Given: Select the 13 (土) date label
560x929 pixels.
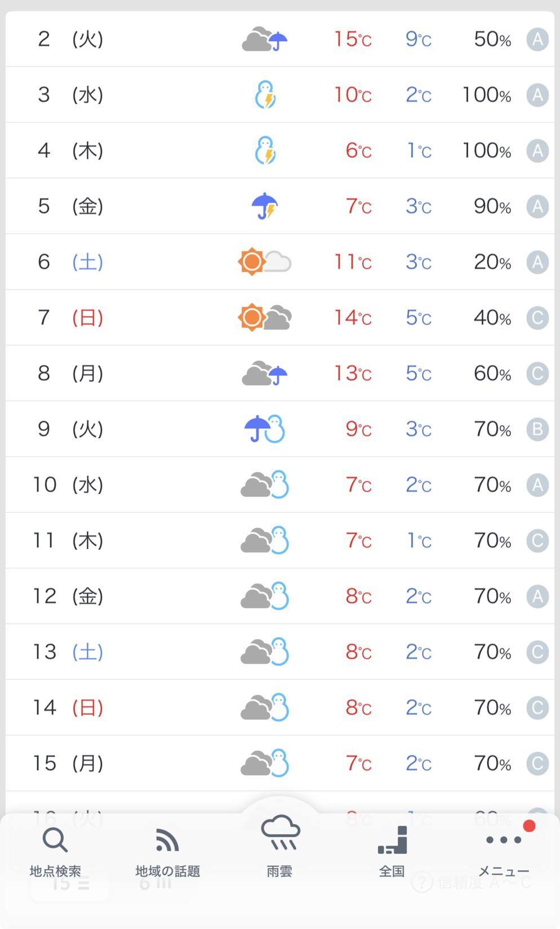Looking at the screenshot, I should click(68, 652).
